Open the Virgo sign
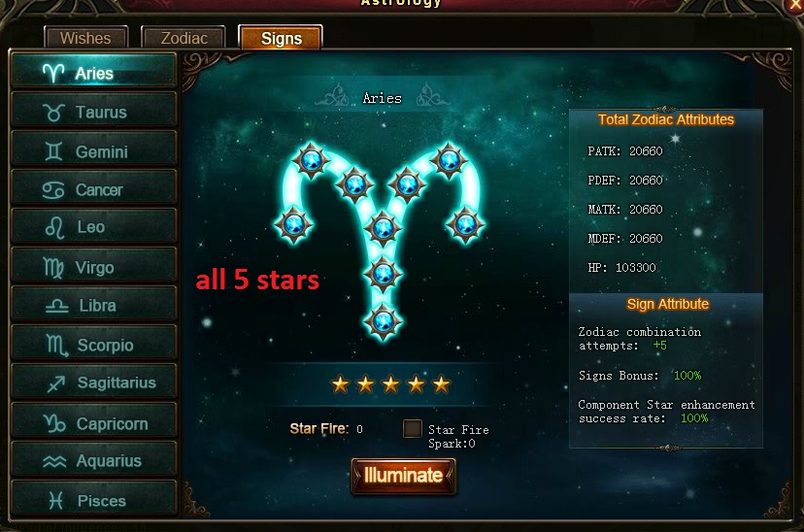Viewport: 804px width, 532px height. coord(93,267)
